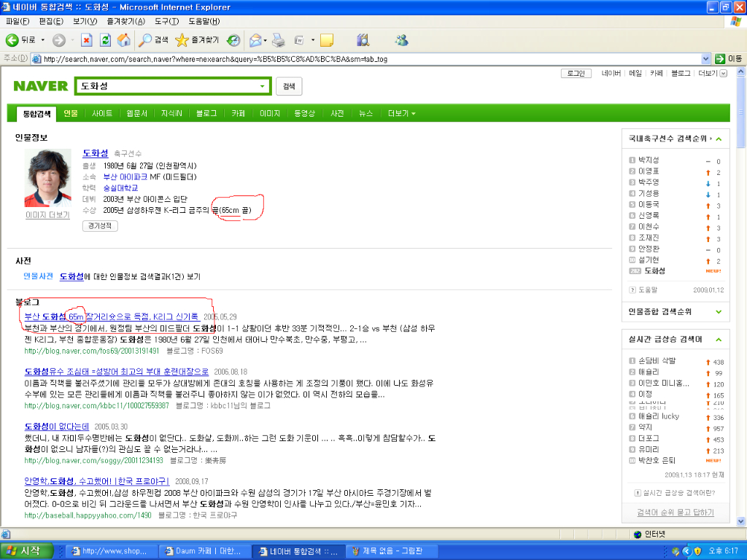The height and width of the screenshot is (560, 747).
Task: Click the Edit document toolbar icon
Action: (x=299, y=40)
